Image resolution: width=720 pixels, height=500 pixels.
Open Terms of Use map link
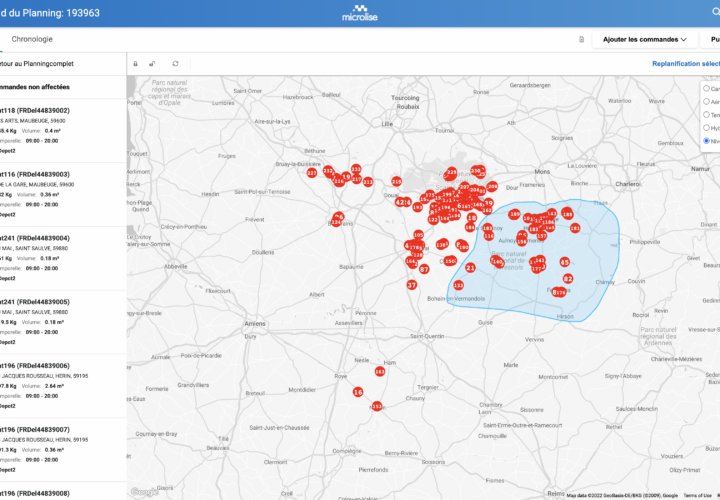697,495
